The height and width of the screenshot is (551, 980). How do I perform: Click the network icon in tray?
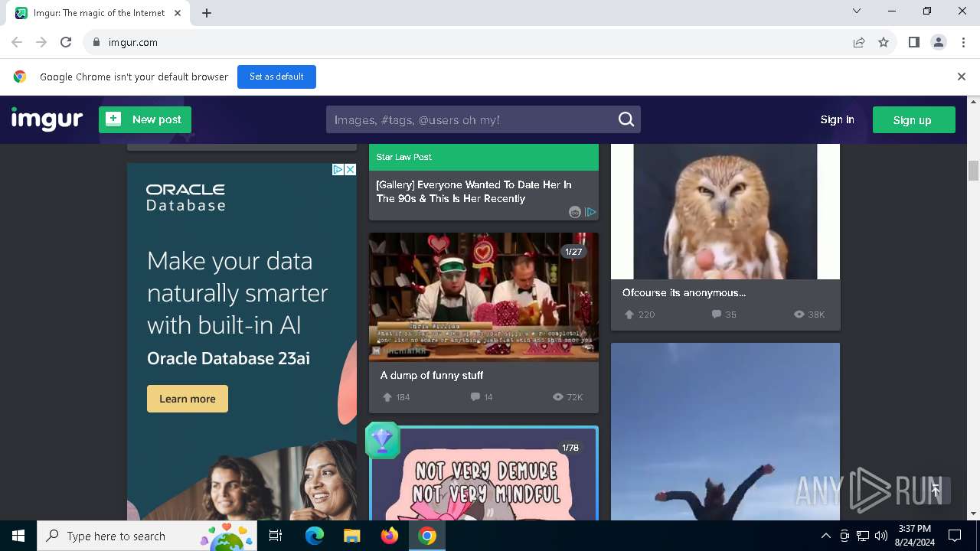[x=863, y=536]
